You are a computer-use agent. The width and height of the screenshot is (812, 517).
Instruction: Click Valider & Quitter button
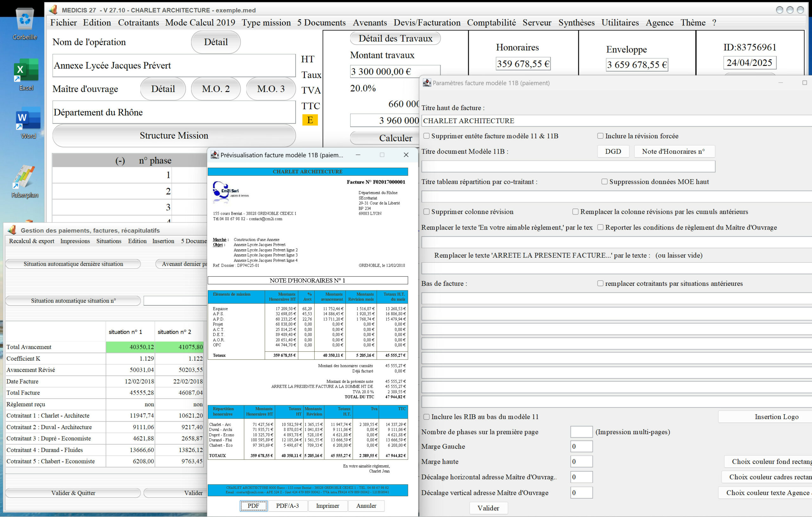pos(73,493)
